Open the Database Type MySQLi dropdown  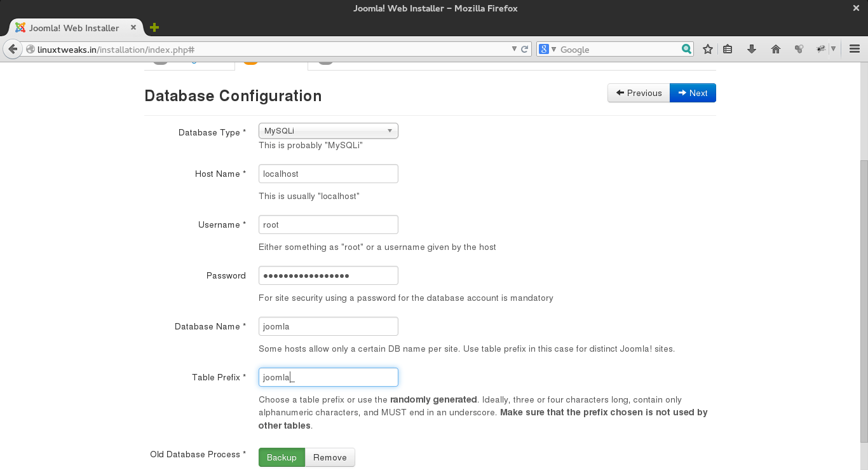point(328,131)
